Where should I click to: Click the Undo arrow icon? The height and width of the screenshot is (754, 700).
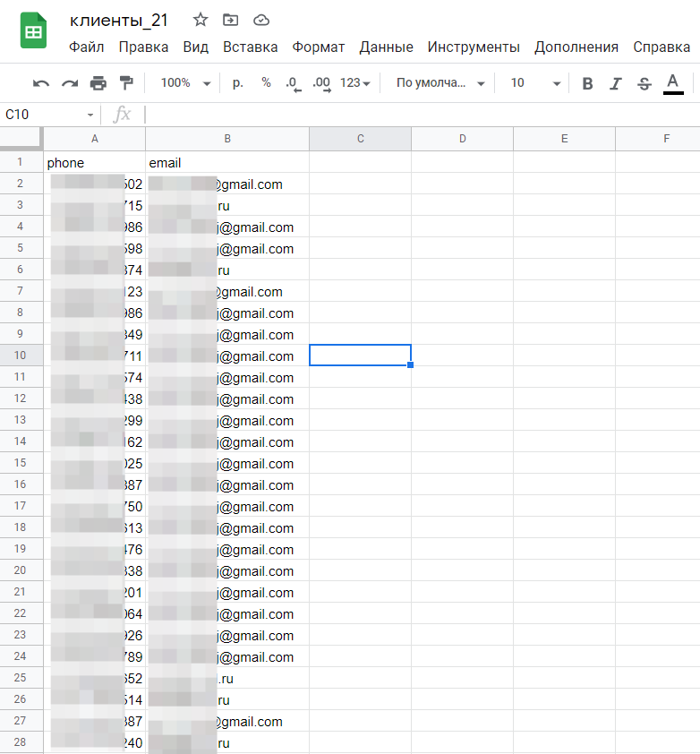41,83
